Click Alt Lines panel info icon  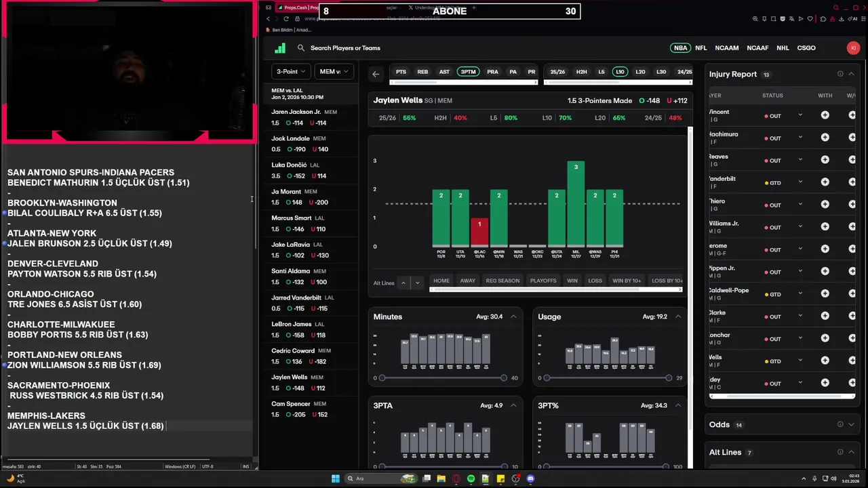tap(840, 452)
